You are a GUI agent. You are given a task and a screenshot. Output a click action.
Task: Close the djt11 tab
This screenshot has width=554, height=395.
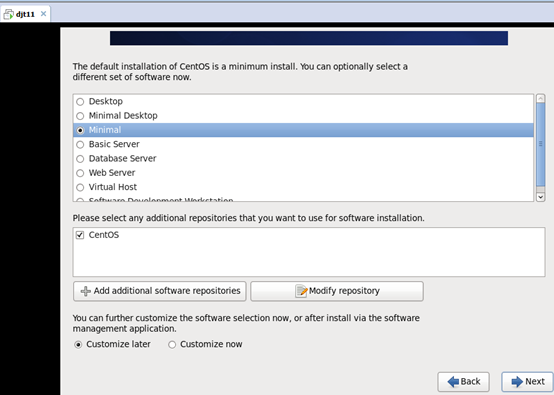43,14
